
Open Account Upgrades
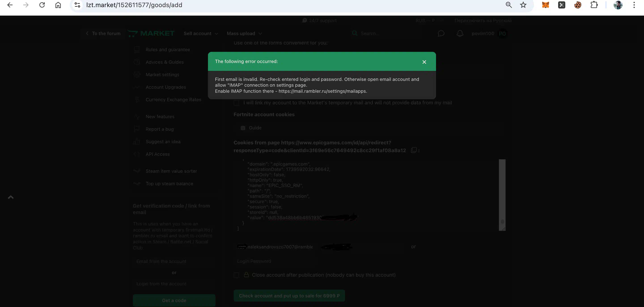pyautogui.click(x=166, y=87)
